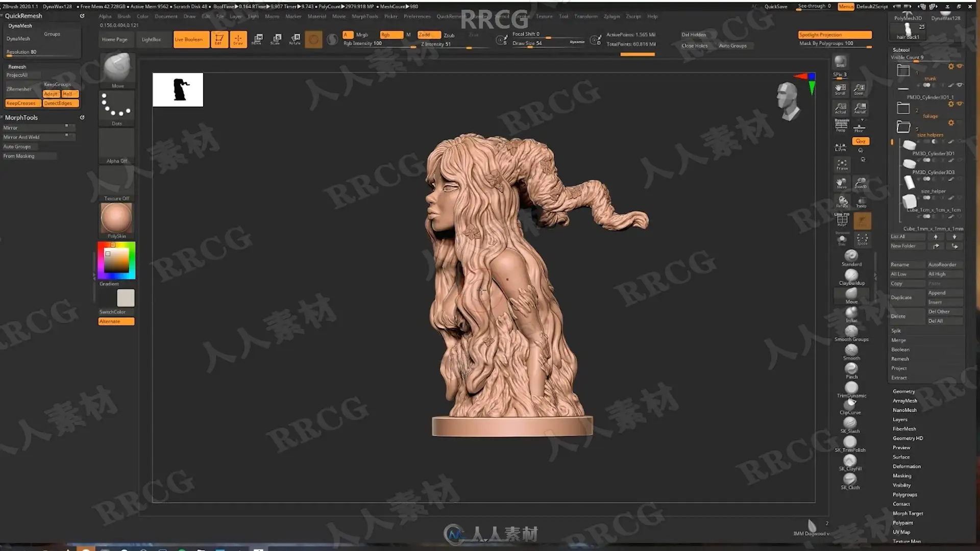Select the SK_ClayFill brush

(850, 463)
